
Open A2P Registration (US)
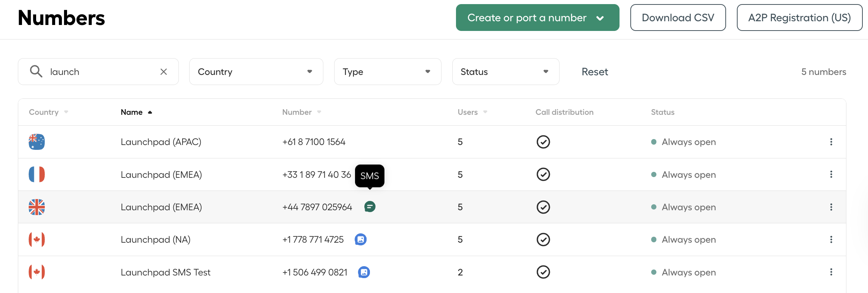(x=799, y=18)
